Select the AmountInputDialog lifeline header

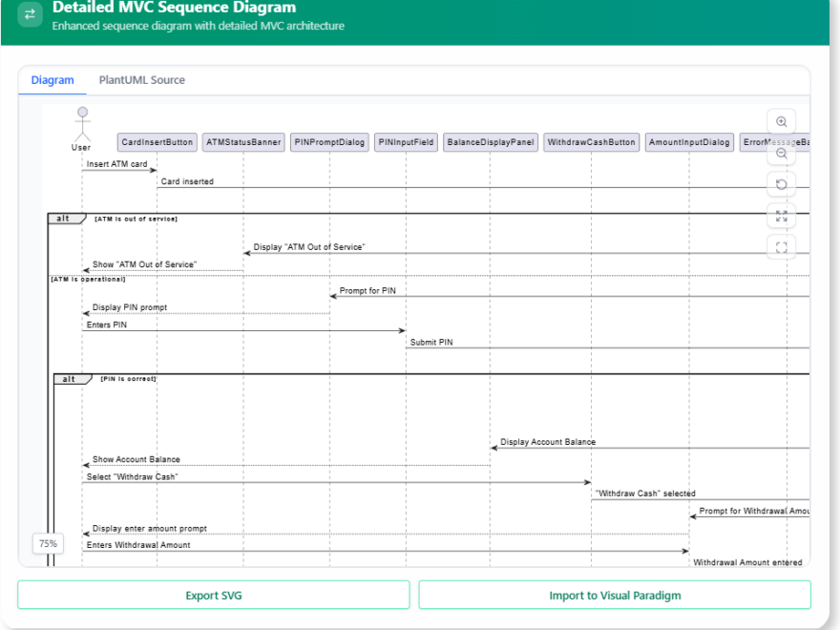coord(689,141)
